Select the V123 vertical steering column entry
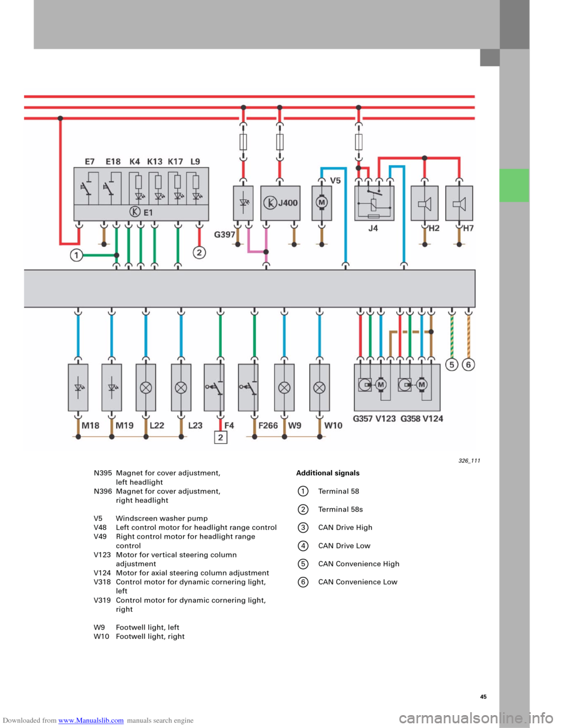 pos(165,559)
